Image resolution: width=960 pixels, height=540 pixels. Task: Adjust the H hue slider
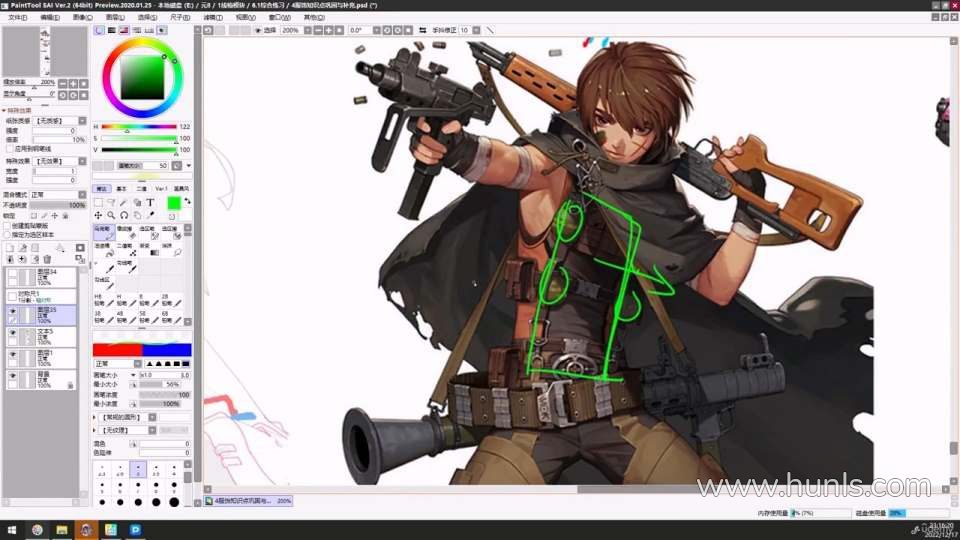(139, 127)
